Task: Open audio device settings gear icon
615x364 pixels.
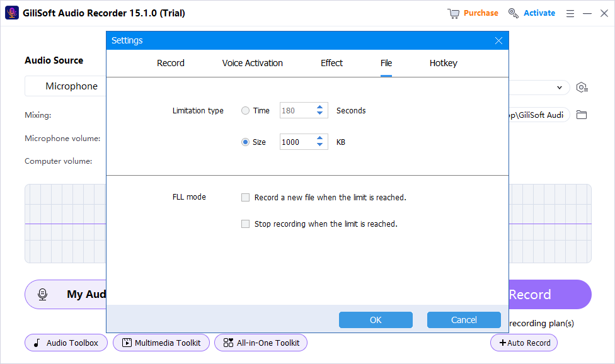Action: (582, 87)
